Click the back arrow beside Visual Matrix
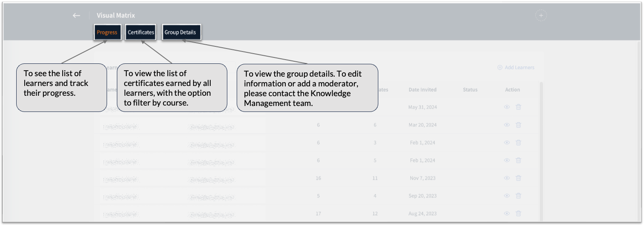 click(x=76, y=15)
